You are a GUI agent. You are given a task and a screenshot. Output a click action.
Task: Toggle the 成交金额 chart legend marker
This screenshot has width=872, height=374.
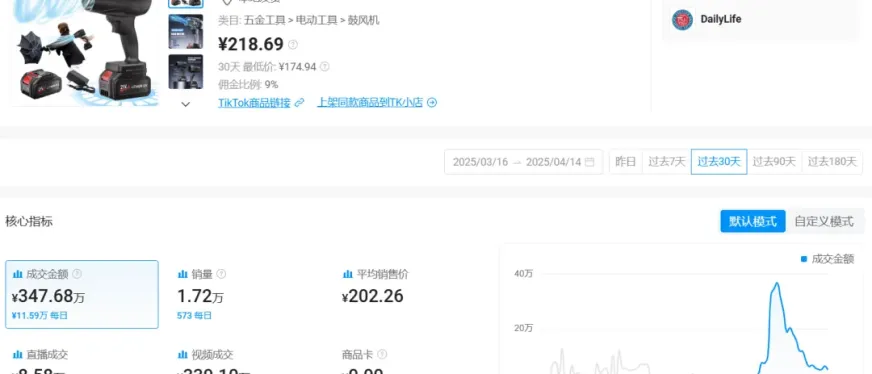click(804, 259)
